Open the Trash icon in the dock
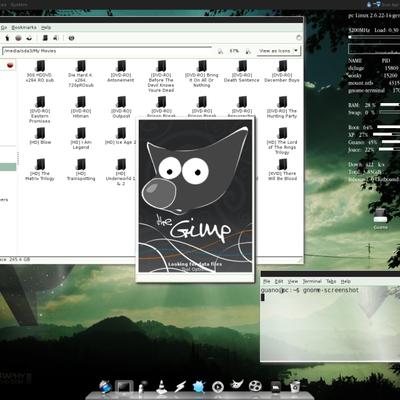 (295, 387)
